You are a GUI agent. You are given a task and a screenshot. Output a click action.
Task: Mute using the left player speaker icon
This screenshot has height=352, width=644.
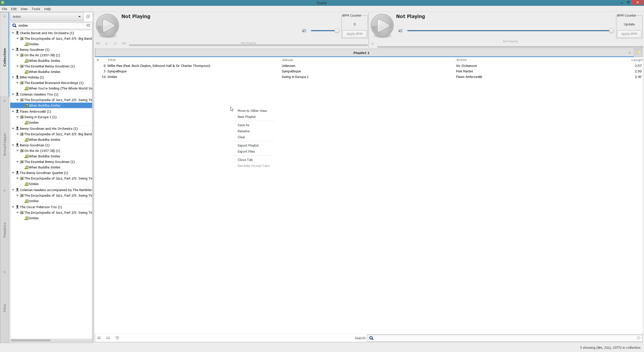pyautogui.click(x=304, y=31)
